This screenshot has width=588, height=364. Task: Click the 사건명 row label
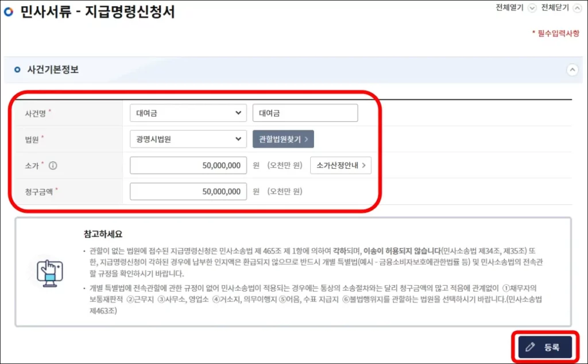click(x=35, y=113)
